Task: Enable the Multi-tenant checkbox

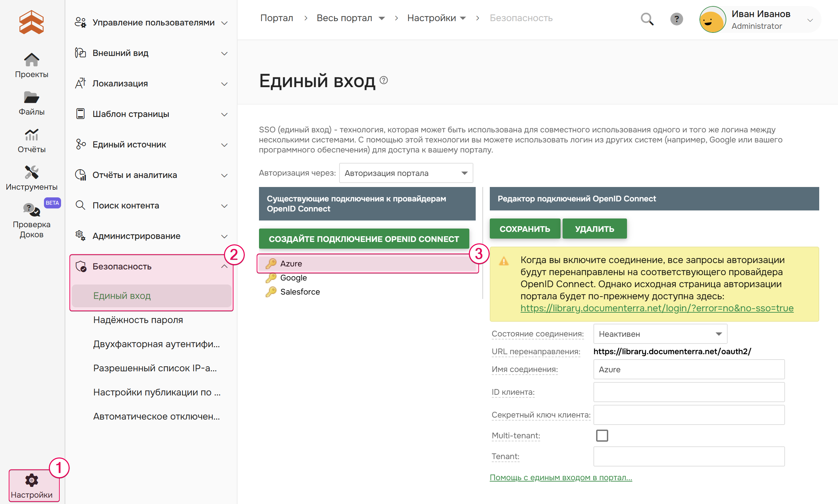Action: pos(602,435)
